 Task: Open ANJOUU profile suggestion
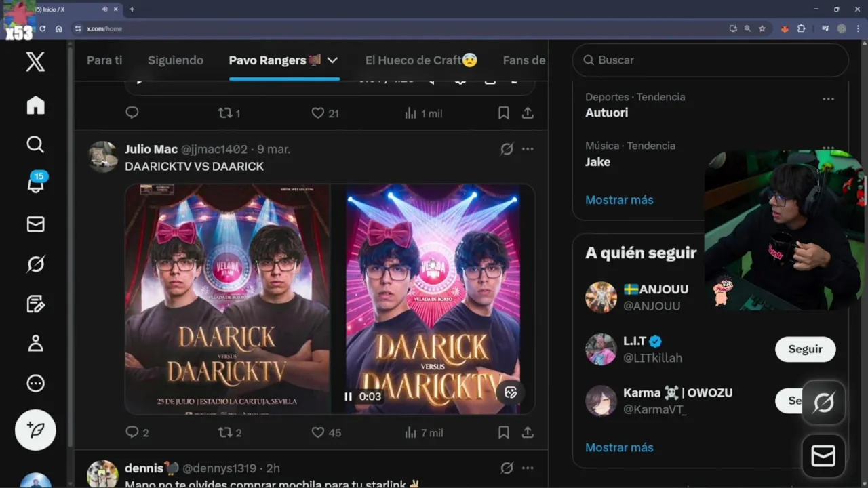tap(656, 289)
